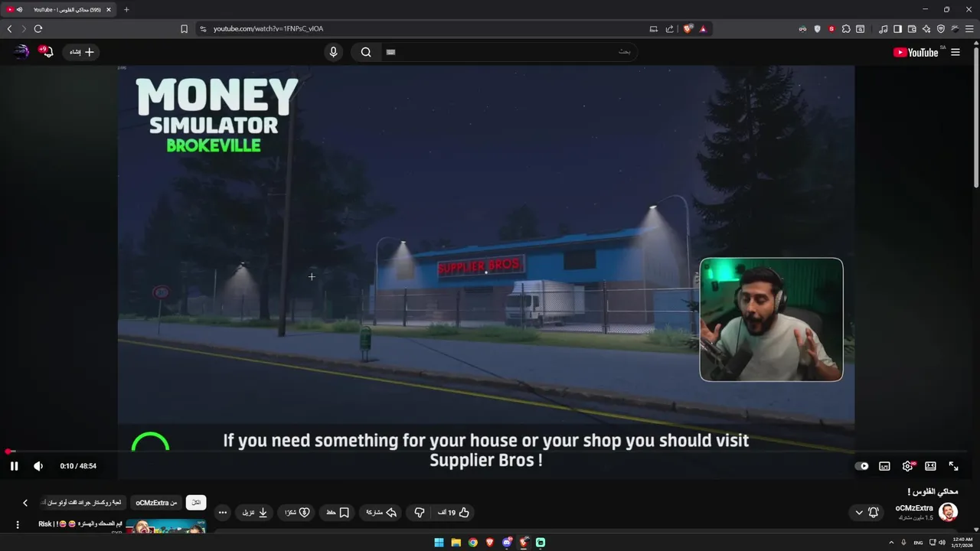Save video to playlist (حفظ)
This screenshot has width=980, height=551.
[x=338, y=513]
